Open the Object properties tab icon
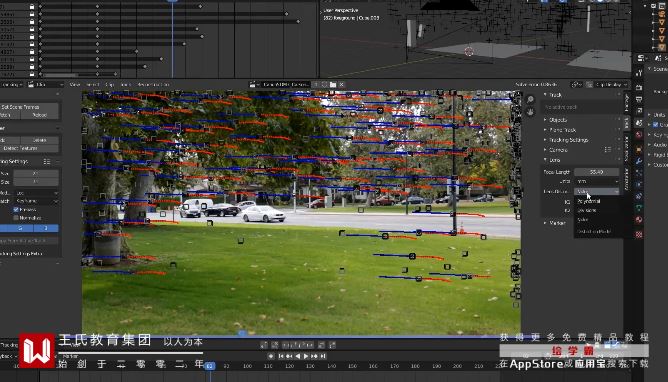Viewport: 668px width, 382px height. tap(639, 149)
